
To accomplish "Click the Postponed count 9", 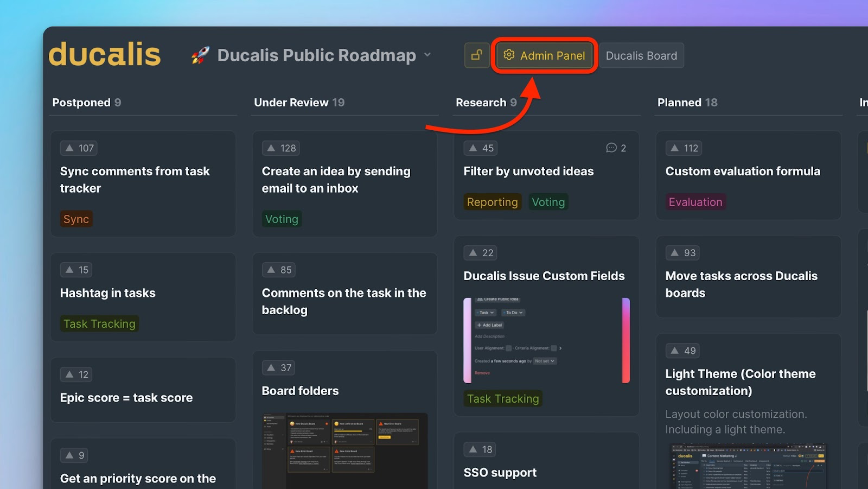I will 118,103.
